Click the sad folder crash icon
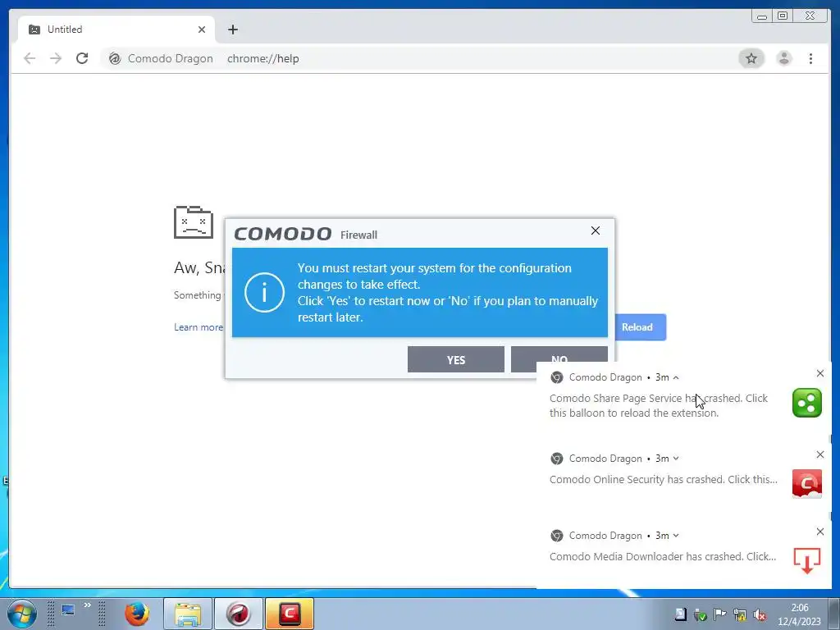The height and width of the screenshot is (630, 840). point(194,221)
